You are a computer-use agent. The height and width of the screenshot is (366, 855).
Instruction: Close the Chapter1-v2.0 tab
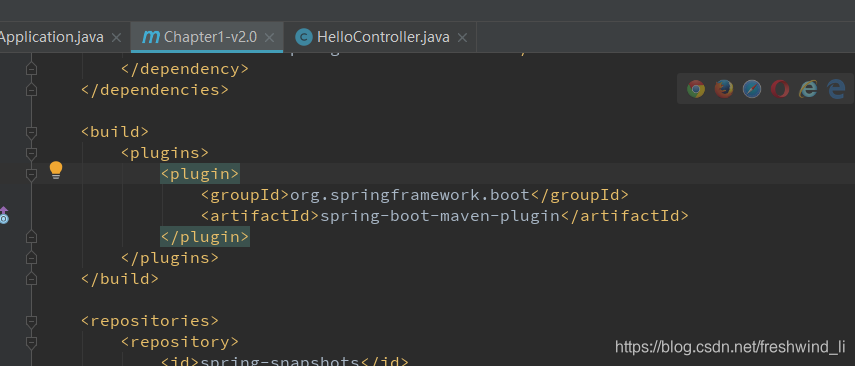(269, 38)
